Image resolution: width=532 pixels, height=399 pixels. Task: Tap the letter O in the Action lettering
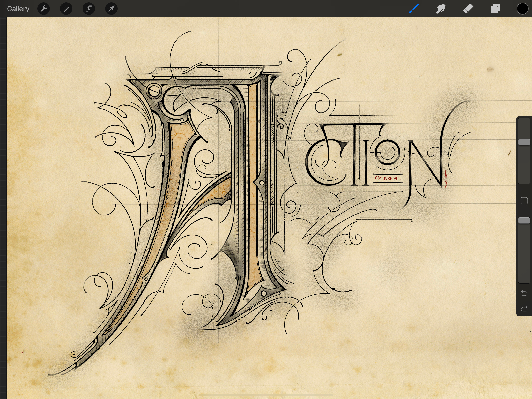[388, 152]
